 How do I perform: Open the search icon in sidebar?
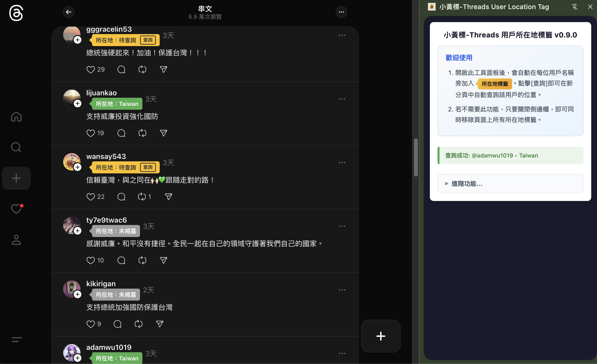(x=16, y=147)
